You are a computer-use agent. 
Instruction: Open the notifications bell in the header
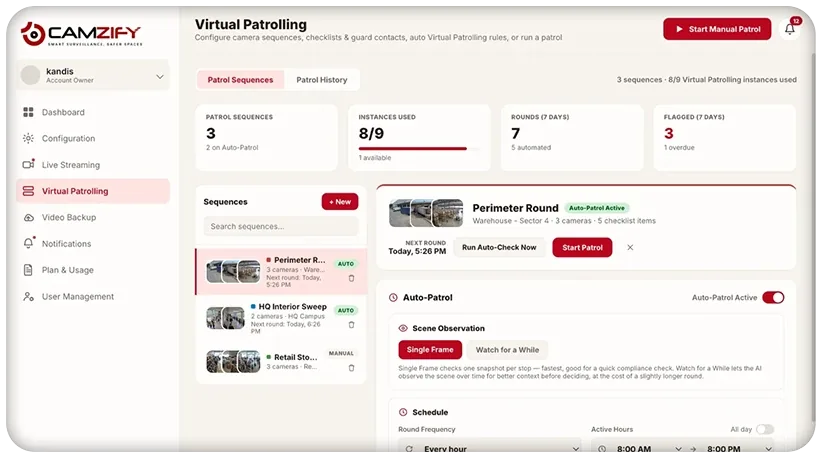[x=790, y=29]
